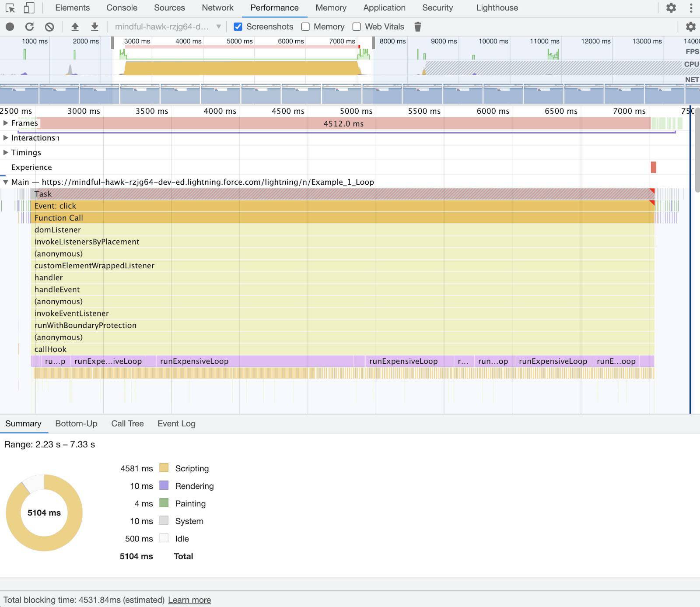This screenshot has height=607, width=700.
Task: Collapse the Main thread track
Action: (6, 182)
